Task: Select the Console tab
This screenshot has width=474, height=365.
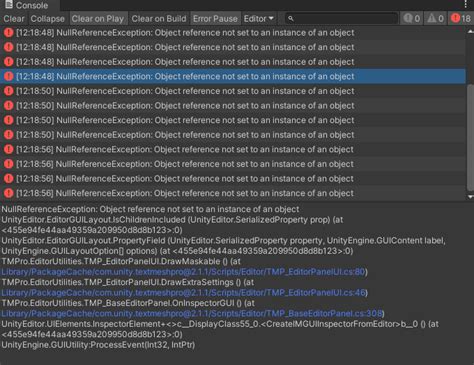Action: click(x=30, y=5)
